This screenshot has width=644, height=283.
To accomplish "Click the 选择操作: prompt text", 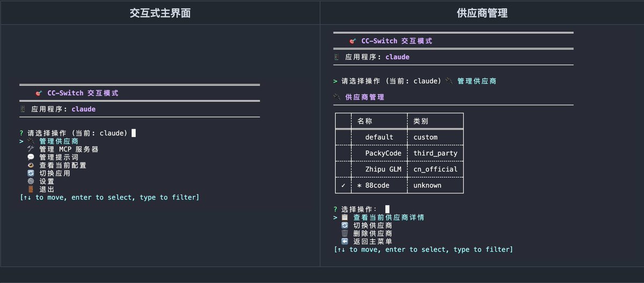I will point(359,209).
